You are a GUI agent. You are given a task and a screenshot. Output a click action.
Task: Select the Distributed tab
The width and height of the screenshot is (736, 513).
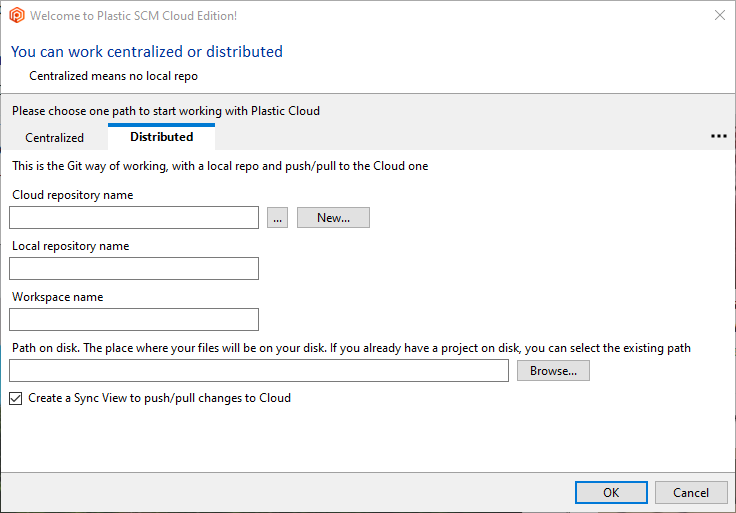[161, 137]
